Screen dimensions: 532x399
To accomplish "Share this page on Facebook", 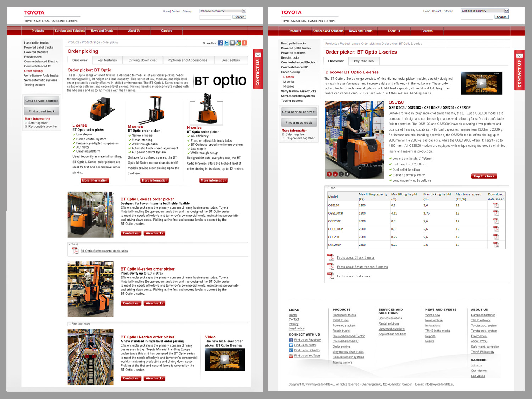I will (x=220, y=43).
